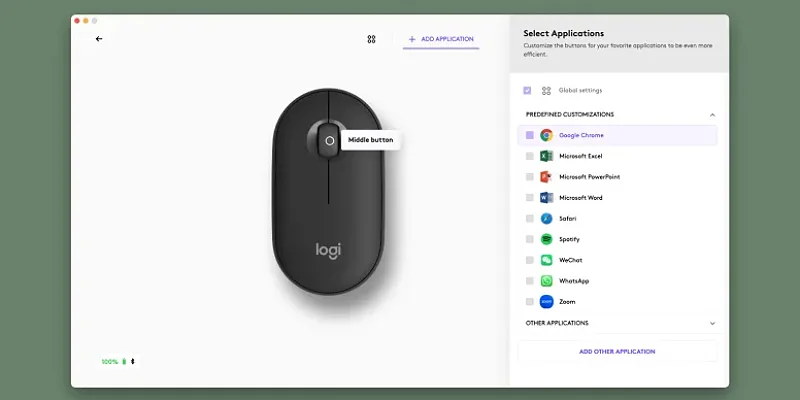Screen dimensions: 800x400
Task: Click the WeChat label text
Action: (570, 260)
